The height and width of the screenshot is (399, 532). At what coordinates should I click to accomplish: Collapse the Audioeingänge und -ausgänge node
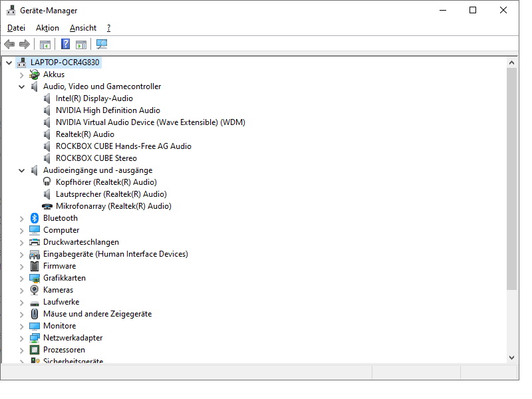[x=22, y=171]
